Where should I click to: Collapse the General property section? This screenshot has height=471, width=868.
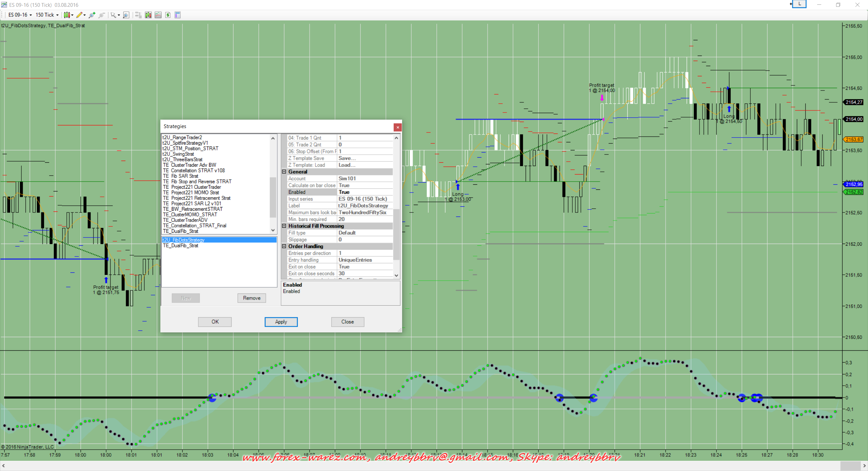pyautogui.click(x=284, y=172)
